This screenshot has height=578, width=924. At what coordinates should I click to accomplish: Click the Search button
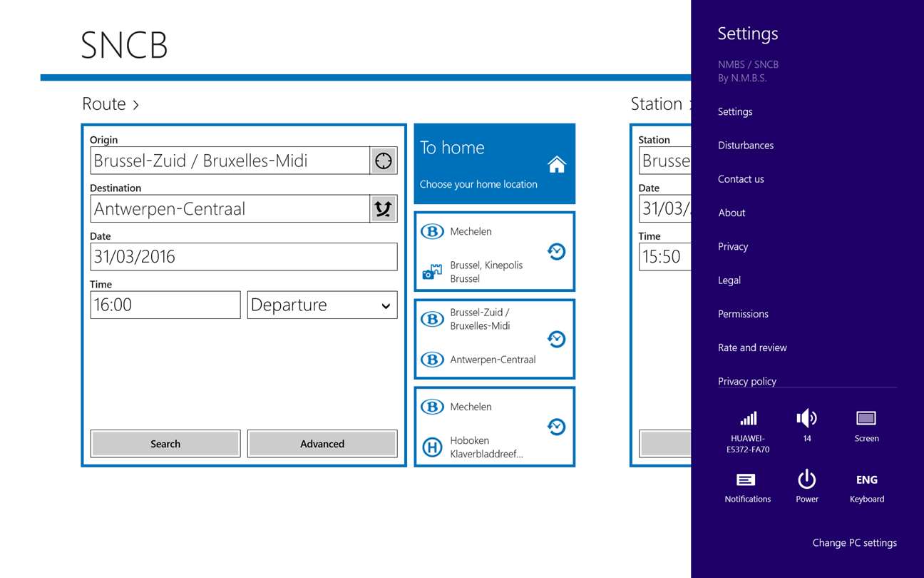pos(165,443)
